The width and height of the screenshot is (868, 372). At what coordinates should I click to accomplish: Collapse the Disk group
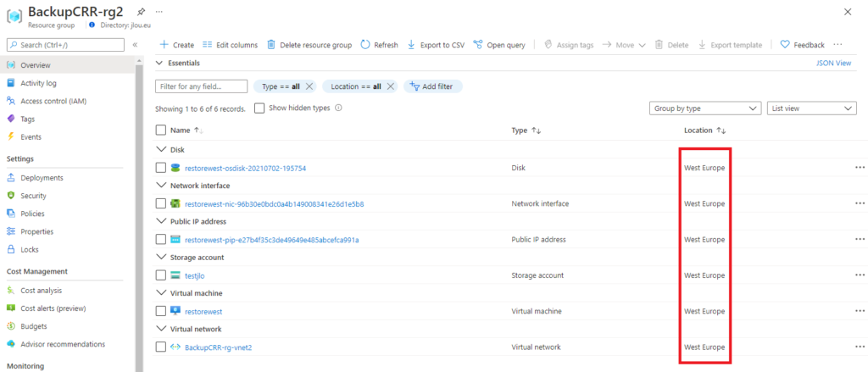click(x=161, y=149)
